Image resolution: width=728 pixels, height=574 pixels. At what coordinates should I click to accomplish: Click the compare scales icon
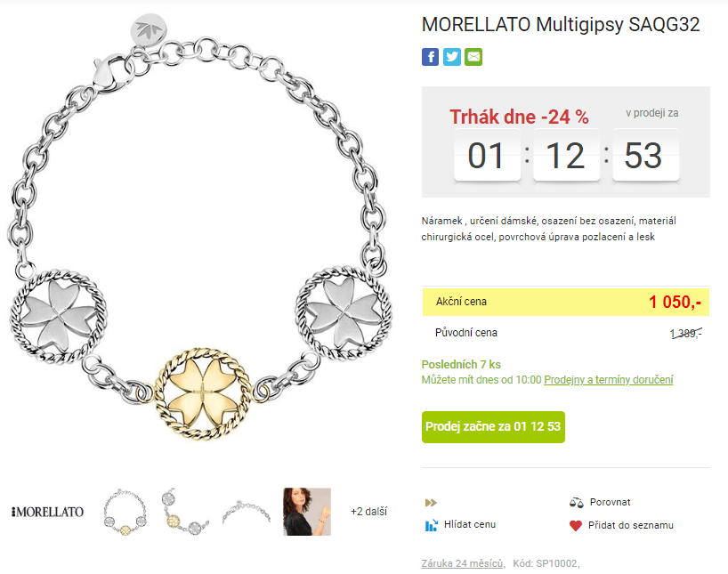576,502
